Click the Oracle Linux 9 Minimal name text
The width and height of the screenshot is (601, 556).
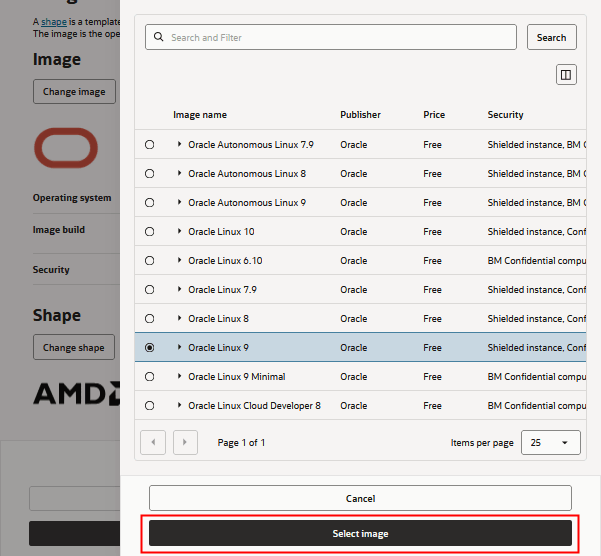[236, 377]
